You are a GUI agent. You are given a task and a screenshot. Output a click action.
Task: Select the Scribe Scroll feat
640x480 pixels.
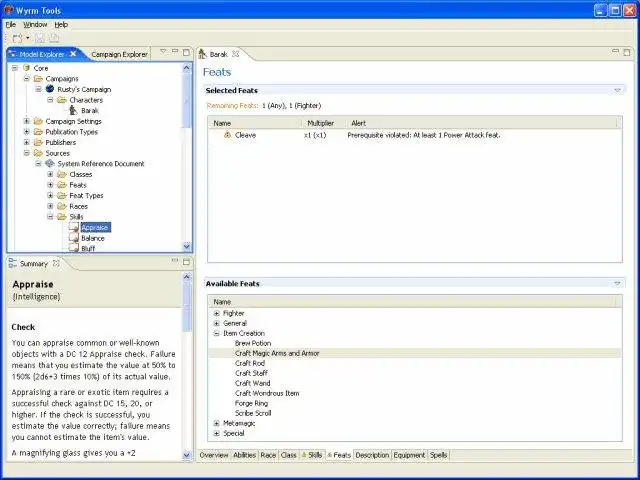tap(253, 413)
